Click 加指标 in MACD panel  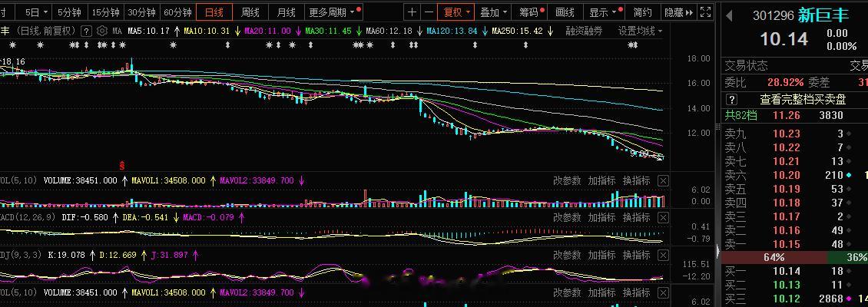(601, 218)
